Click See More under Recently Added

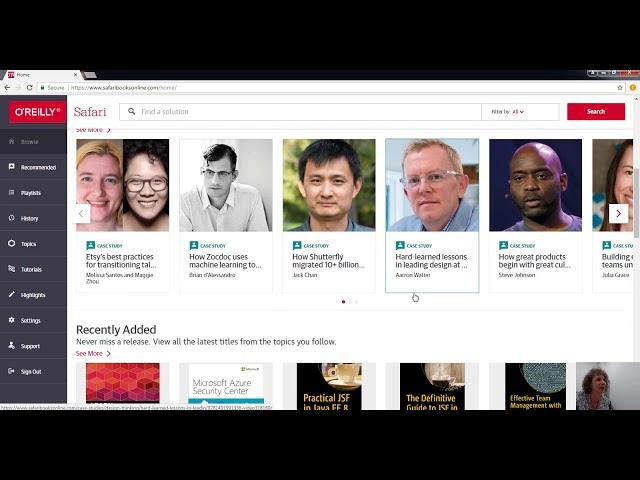pos(93,353)
